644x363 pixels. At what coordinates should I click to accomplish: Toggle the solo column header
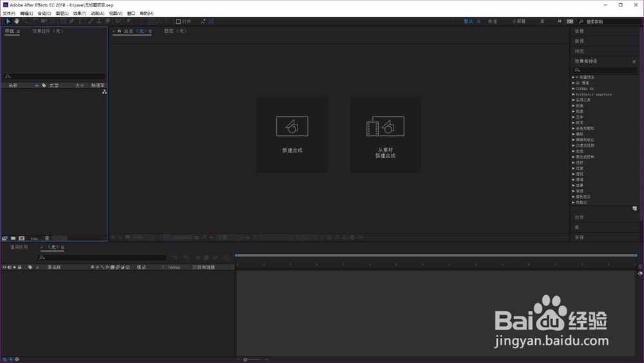[x=14, y=267]
